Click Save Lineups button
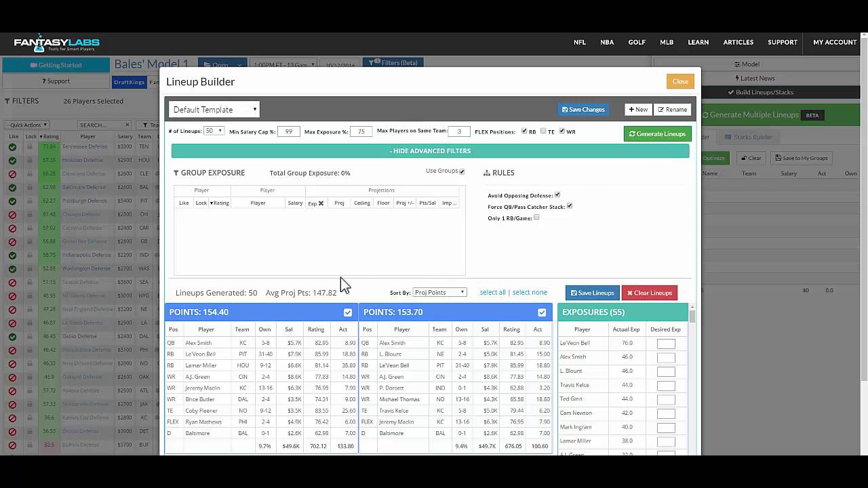This screenshot has width=868, height=488. (x=593, y=293)
